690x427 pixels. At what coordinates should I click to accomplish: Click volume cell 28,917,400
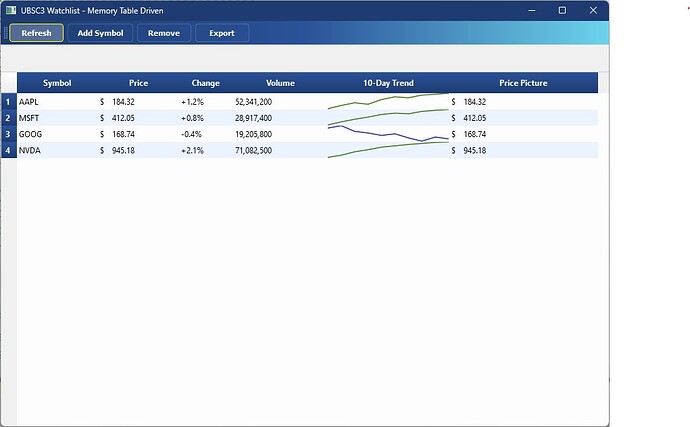[x=280, y=118]
